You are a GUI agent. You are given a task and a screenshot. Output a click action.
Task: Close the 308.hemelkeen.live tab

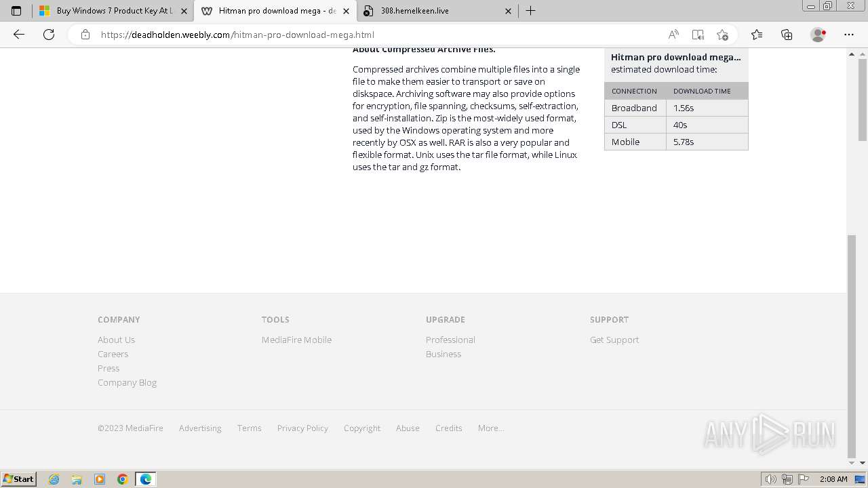(x=509, y=11)
